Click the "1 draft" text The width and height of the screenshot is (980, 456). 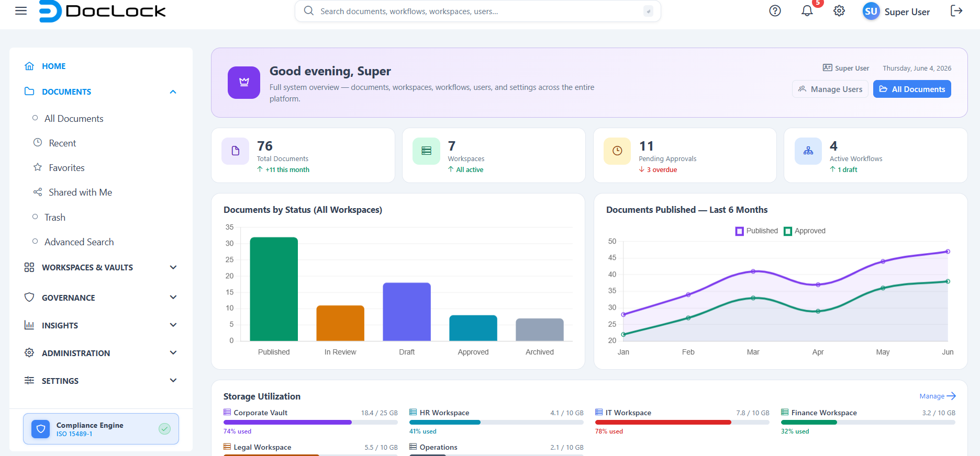click(x=848, y=169)
